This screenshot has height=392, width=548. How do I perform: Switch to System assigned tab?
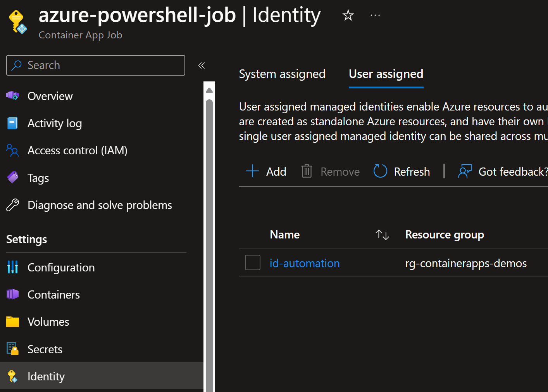(x=282, y=74)
